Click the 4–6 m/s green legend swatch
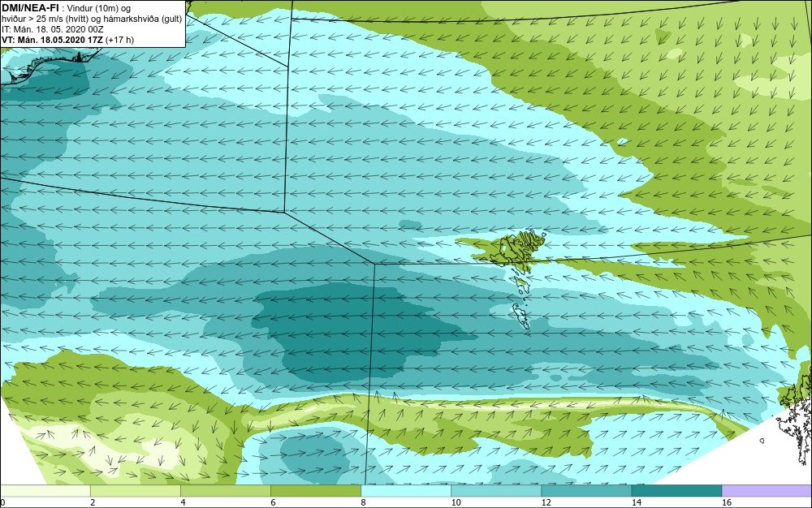 tap(225, 490)
